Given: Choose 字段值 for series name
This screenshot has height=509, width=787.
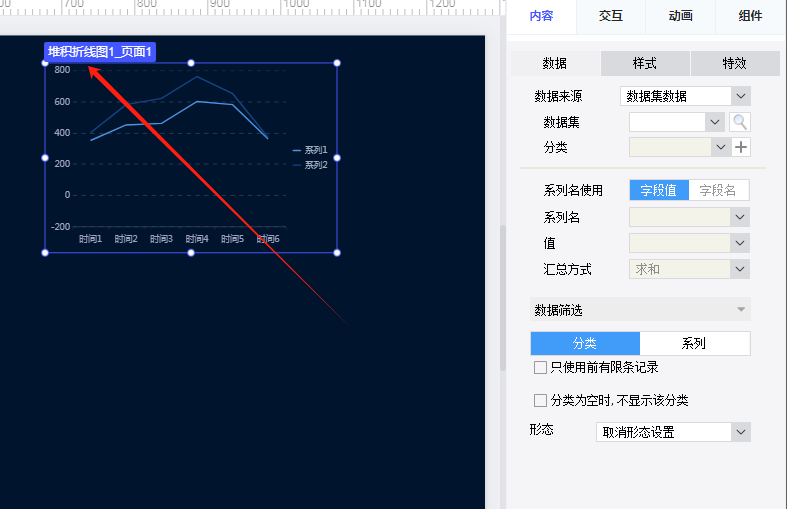Looking at the screenshot, I should click(x=659, y=190).
